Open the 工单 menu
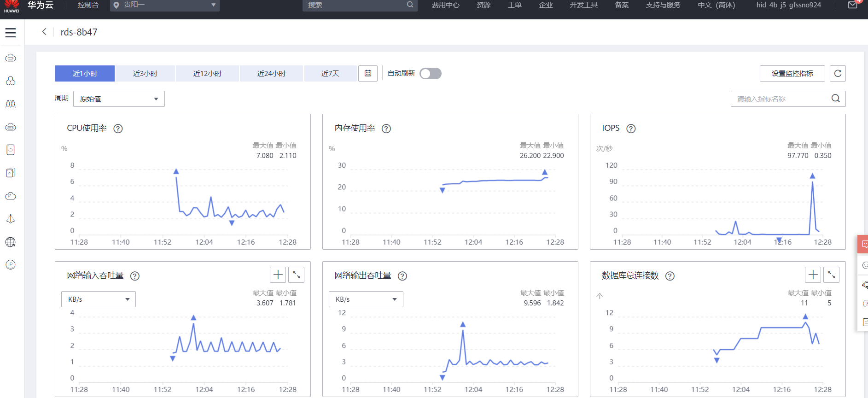The width and height of the screenshot is (868, 398). 515,5
